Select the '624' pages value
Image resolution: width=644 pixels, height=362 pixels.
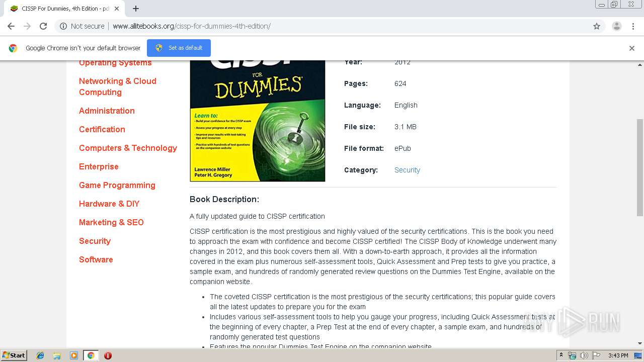point(400,83)
